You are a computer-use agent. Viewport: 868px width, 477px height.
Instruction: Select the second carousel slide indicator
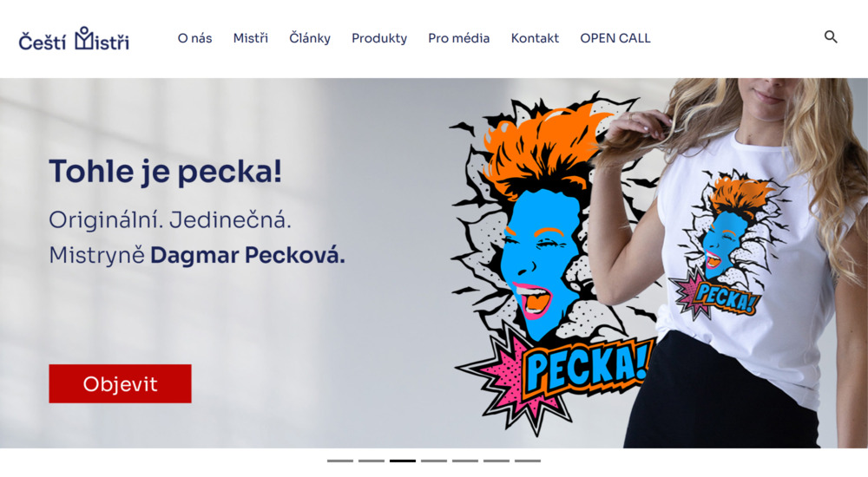[371, 461]
